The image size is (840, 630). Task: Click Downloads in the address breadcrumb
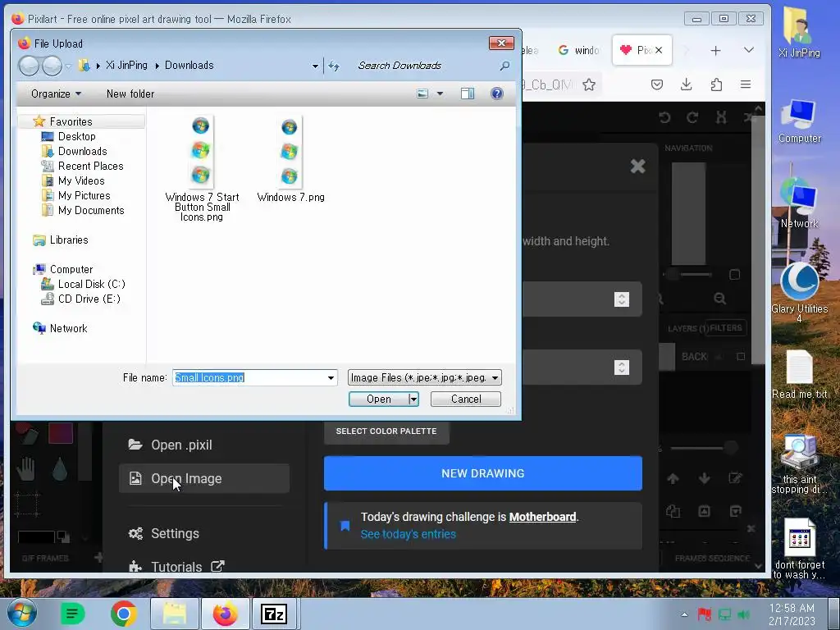pyautogui.click(x=189, y=66)
